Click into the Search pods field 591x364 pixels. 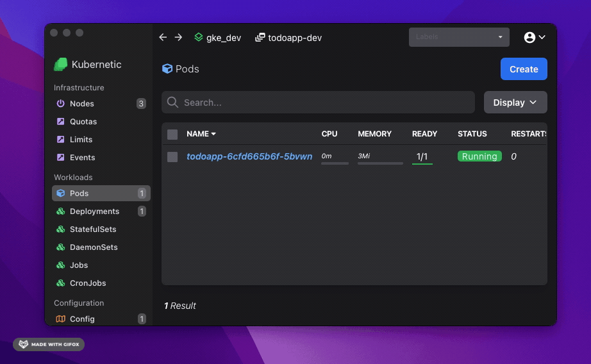[x=318, y=102]
